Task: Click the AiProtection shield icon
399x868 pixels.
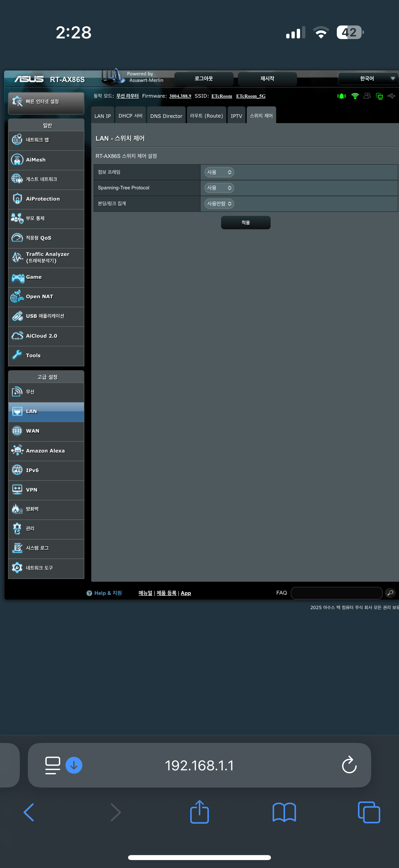Action: click(17, 199)
